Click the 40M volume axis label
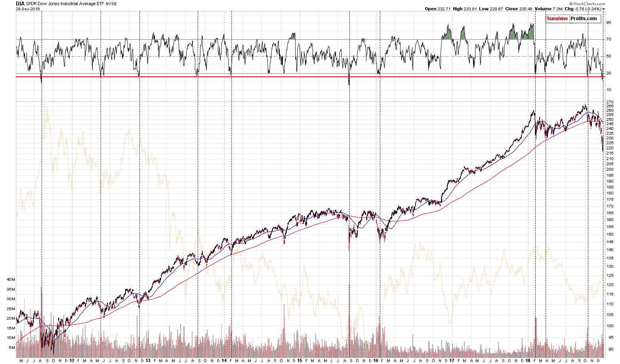This screenshot has height=364, width=620. [11, 279]
